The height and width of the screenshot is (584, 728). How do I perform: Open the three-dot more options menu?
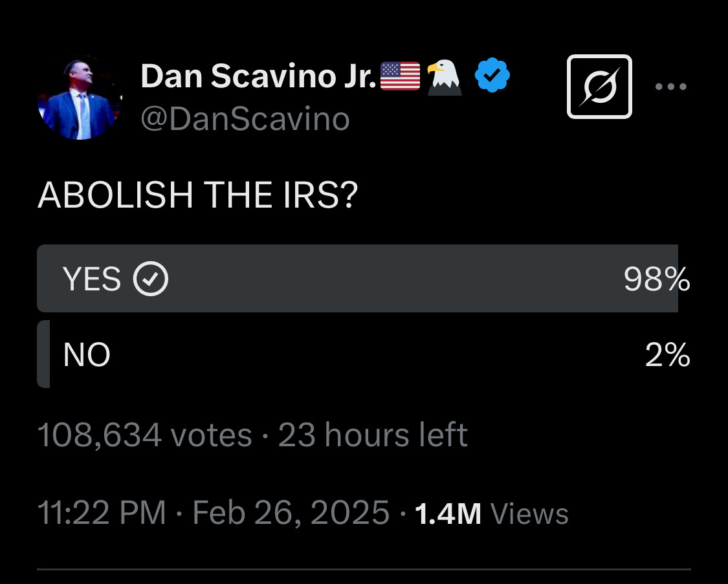pyautogui.click(x=670, y=87)
